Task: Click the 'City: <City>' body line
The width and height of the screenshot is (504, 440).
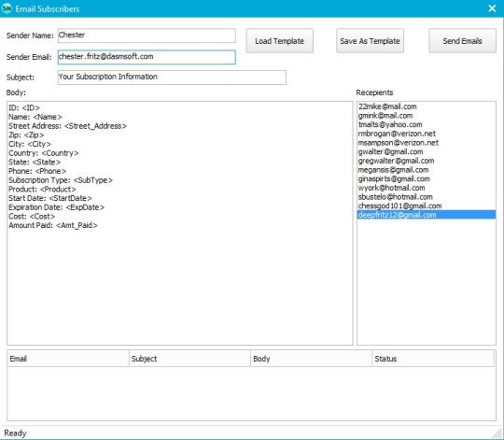Action: (30, 144)
